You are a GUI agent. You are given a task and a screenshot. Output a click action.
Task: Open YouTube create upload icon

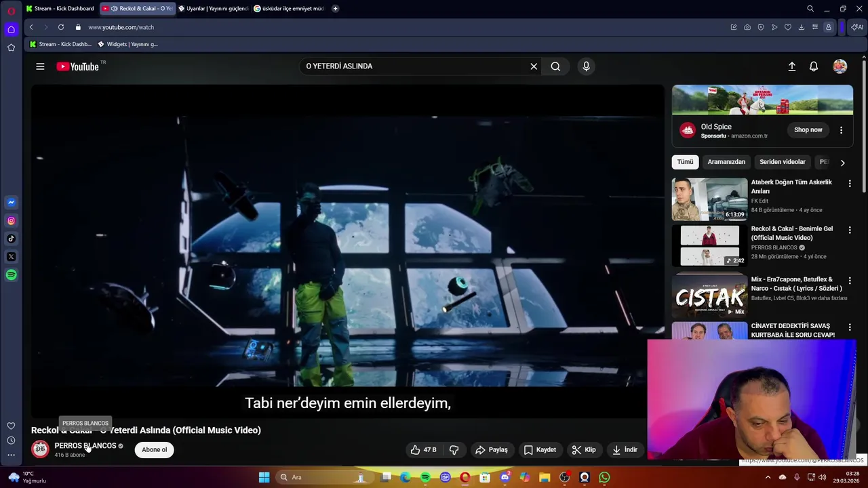click(x=791, y=66)
